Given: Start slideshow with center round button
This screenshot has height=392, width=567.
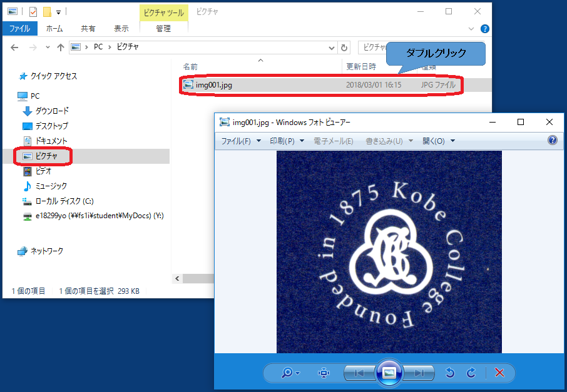Looking at the screenshot, I should click(389, 373).
